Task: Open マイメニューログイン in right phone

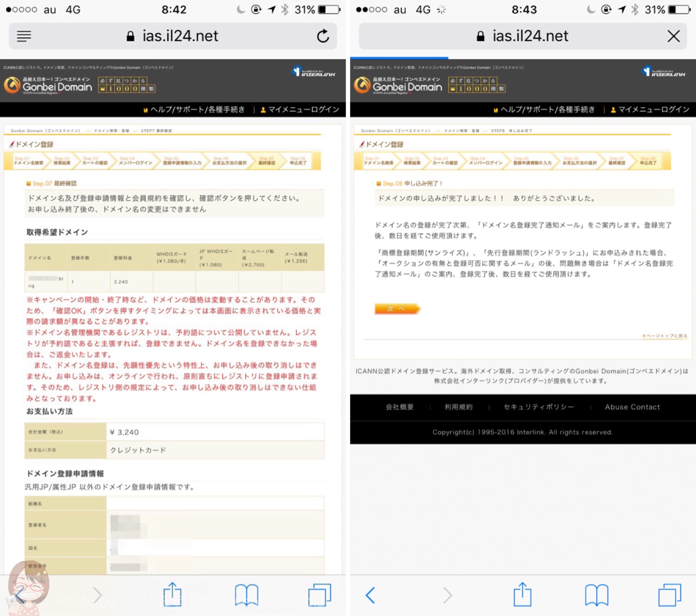Action: coord(650,109)
